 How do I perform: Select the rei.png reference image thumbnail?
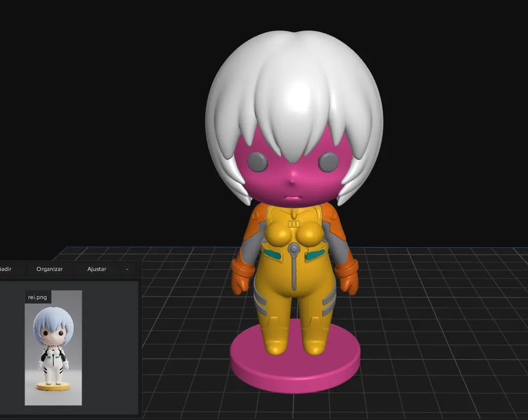pos(53,348)
